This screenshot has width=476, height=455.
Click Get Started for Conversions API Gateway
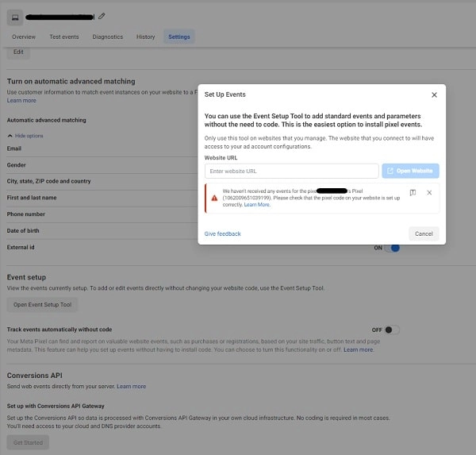29,443
